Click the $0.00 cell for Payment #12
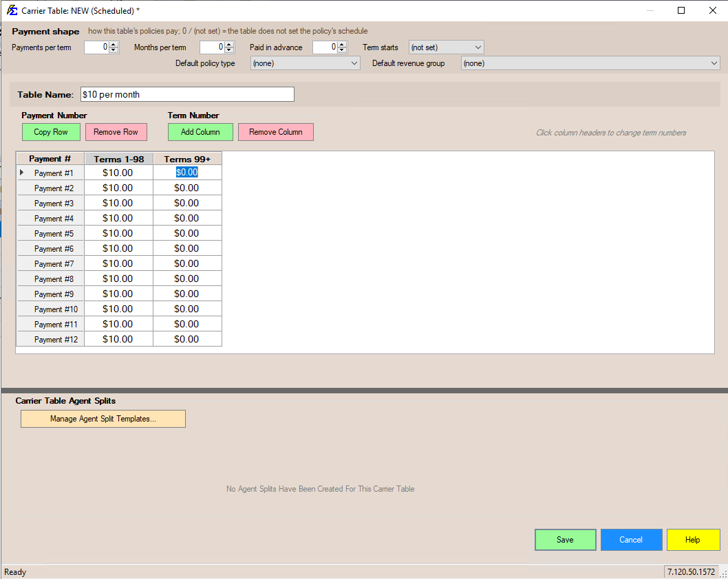Viewport: 728px width, 579px height. coord(187,339)
